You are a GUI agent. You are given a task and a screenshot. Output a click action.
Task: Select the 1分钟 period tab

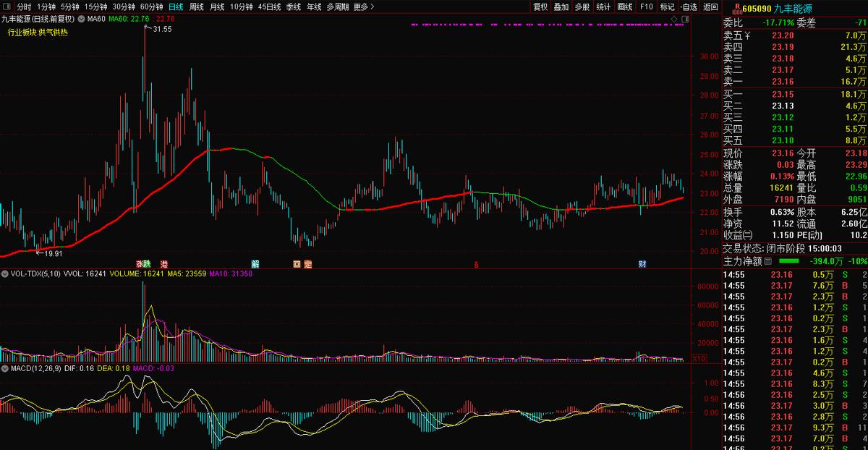click(x=46, y=7)
